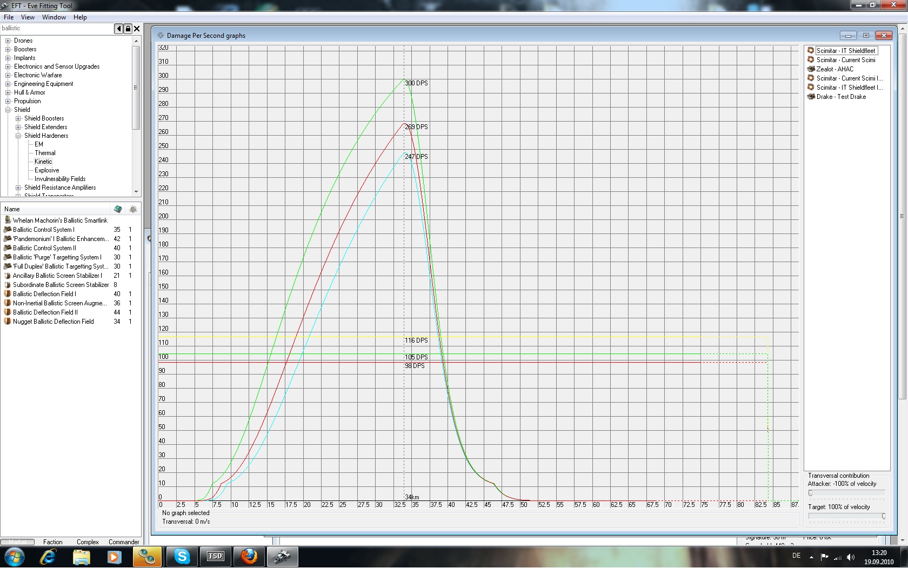This screenshot has width=908, height=588.
Task: Expand the Electronic Warfare tree node
Action: [8, 75]
